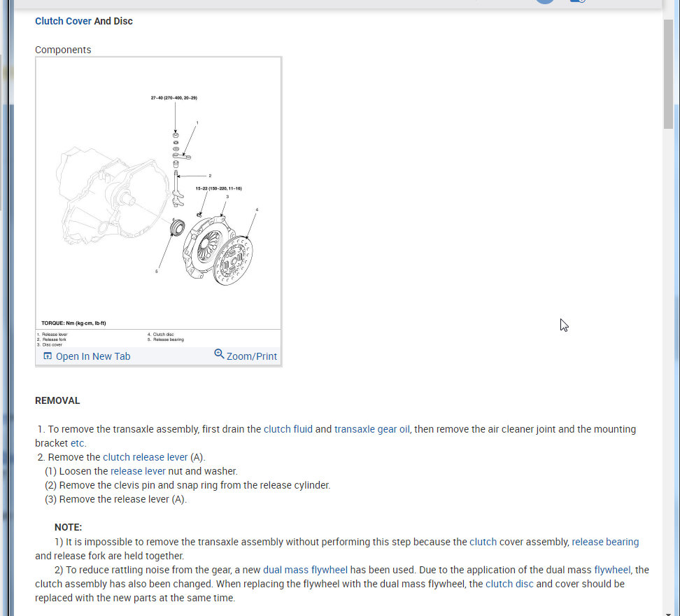Click the clutch components diagram thumbnail
Viewport: 680px width, 616px height.
158,202
